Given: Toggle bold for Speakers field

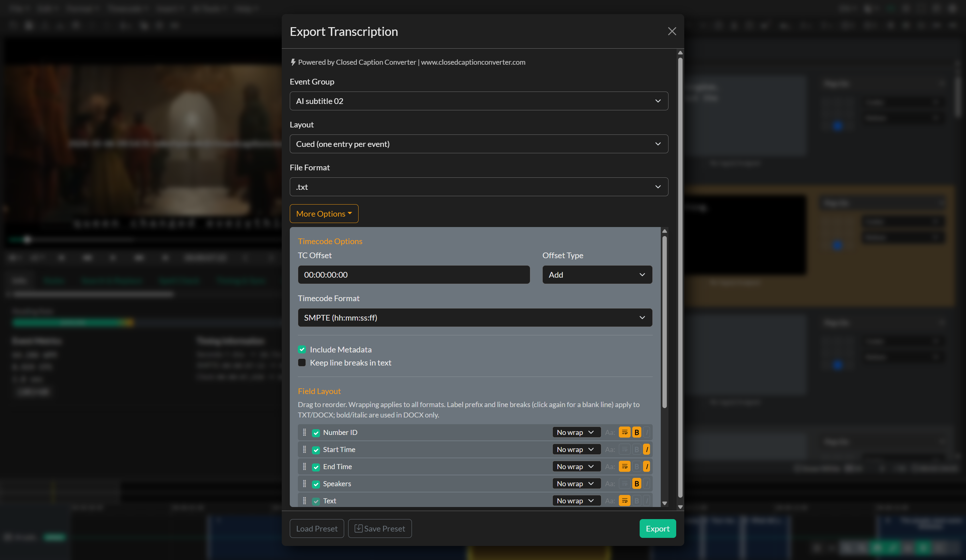Looking at the screenshot, I should [637, 484].
